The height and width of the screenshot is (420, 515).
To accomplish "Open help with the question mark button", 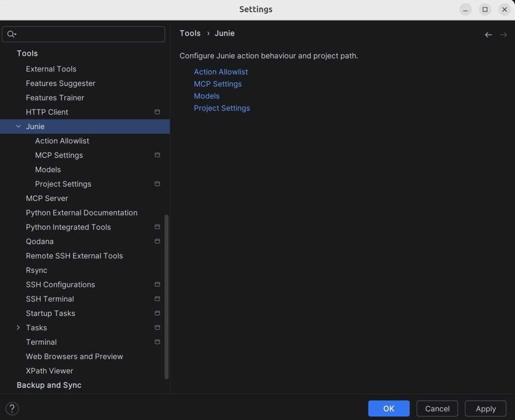I will (x=12, y=408).
